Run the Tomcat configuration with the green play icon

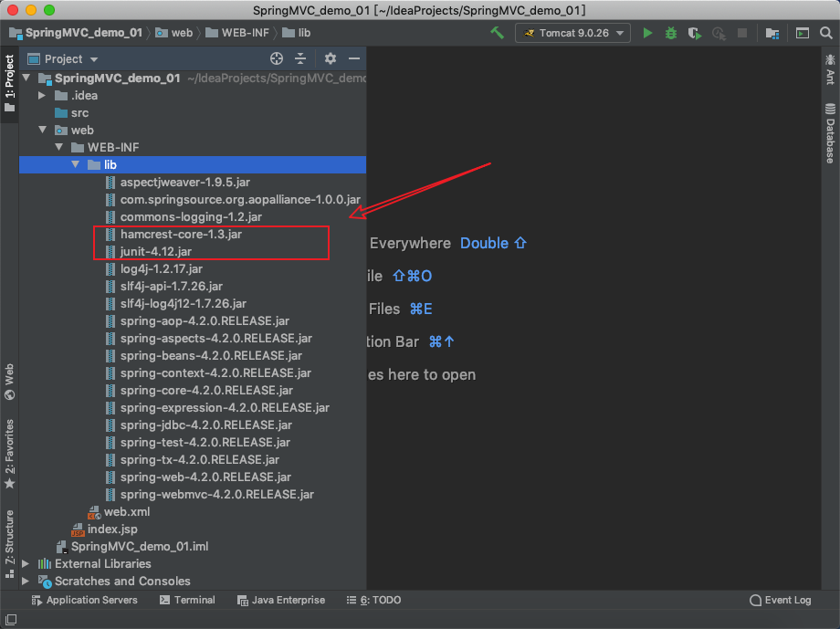[647, 33]
